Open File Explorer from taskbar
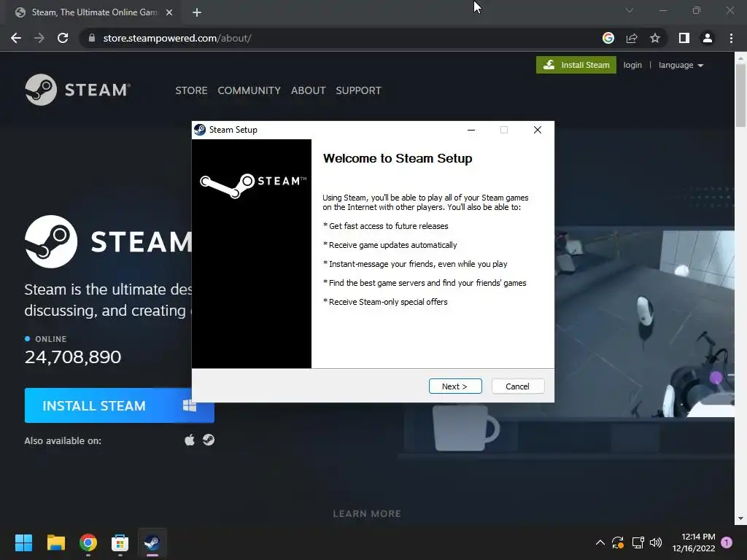This screenshot has width=747, height=560. click(55, 542)
